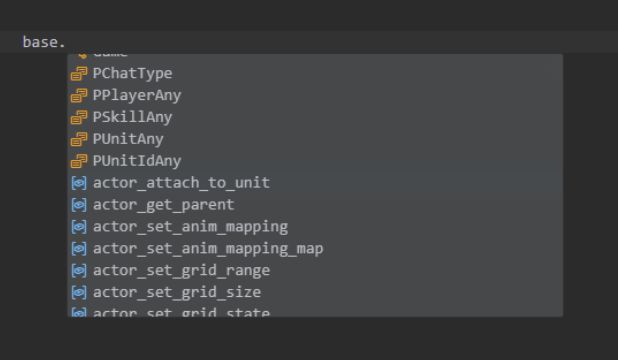Image resolution: width=618 pixels, height=360 pixels.
Task: Click the PUnitIdAny class icon
Action: 79,161
